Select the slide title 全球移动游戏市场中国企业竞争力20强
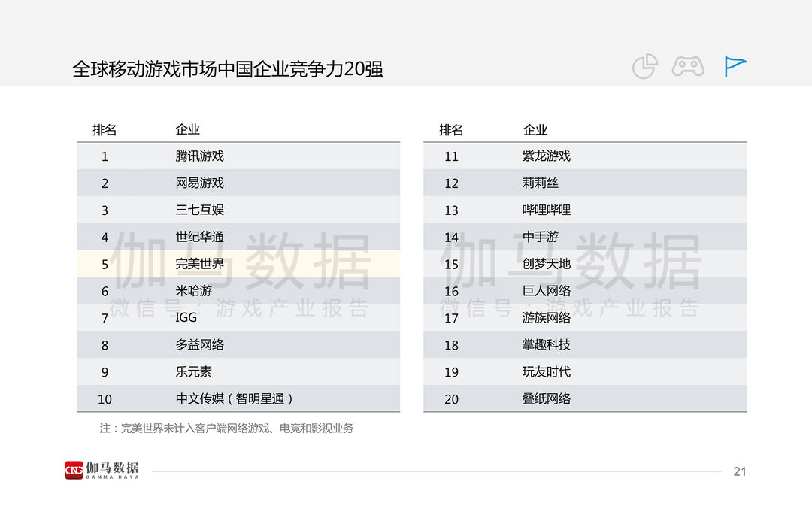Image resolution: width=812 pixels, height=527 pixels. pyautogui.click(x=228, y=69)
